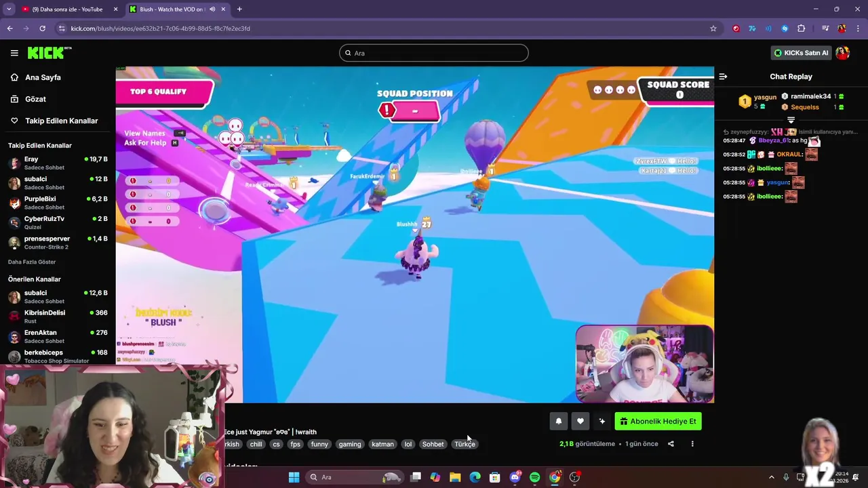This screenshot has width=868, height=488.
Task: Open Microsoft Edge from the taskbar
Action: (x=475, y=477)
